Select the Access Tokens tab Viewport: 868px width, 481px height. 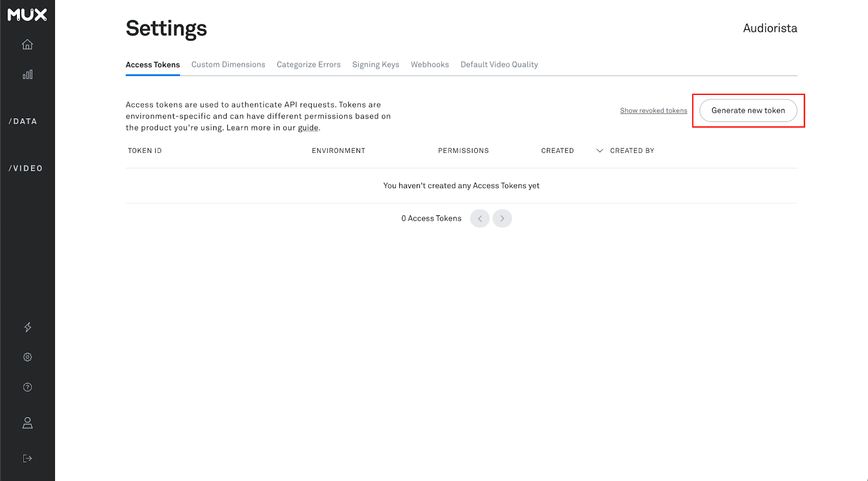point(152,65)
